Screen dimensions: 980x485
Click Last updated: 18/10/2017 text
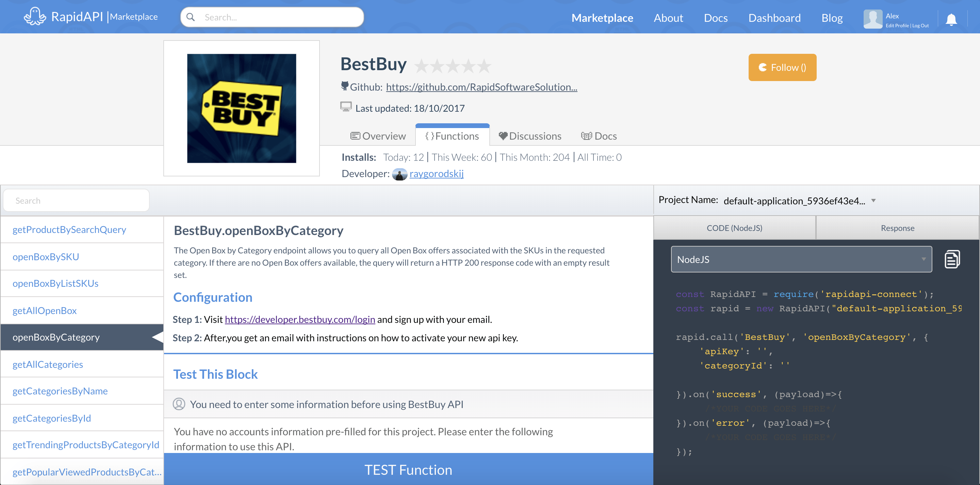pos(410,108)
